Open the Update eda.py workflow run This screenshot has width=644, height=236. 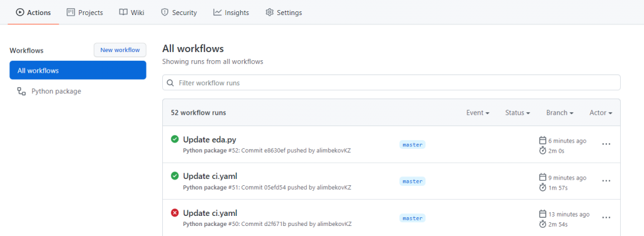click(x=209, y=139)
